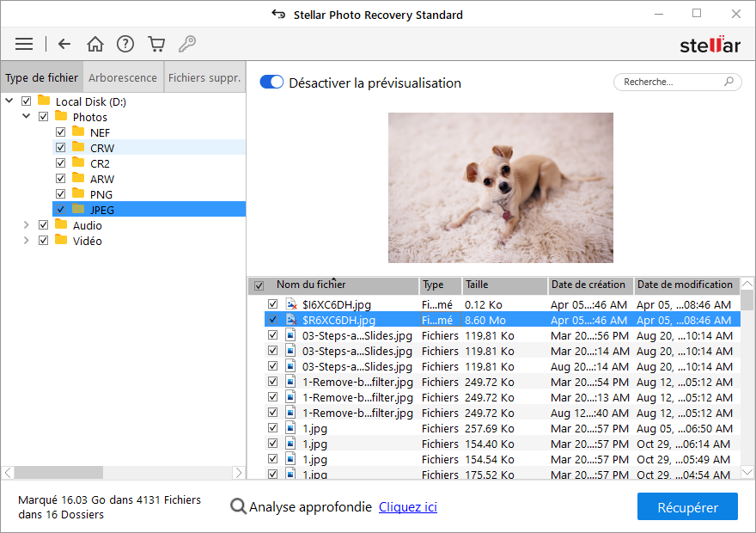Expand the Vidéo folder node

point(26,241)
